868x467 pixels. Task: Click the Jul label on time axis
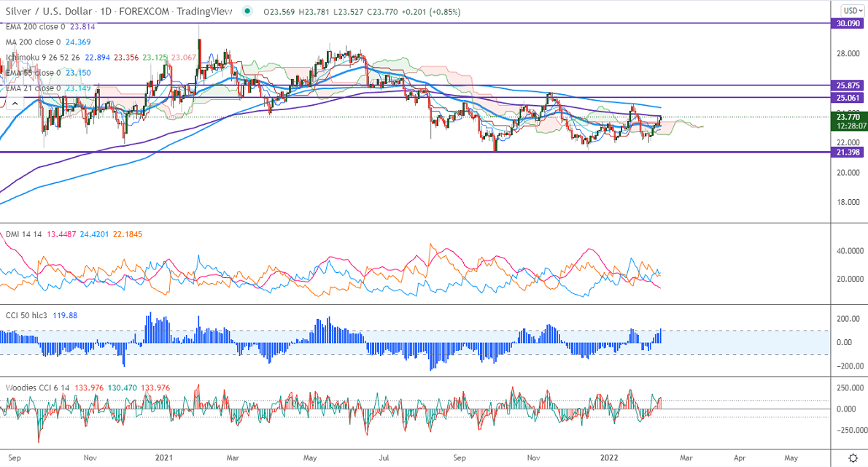click(x=384, y=458)
